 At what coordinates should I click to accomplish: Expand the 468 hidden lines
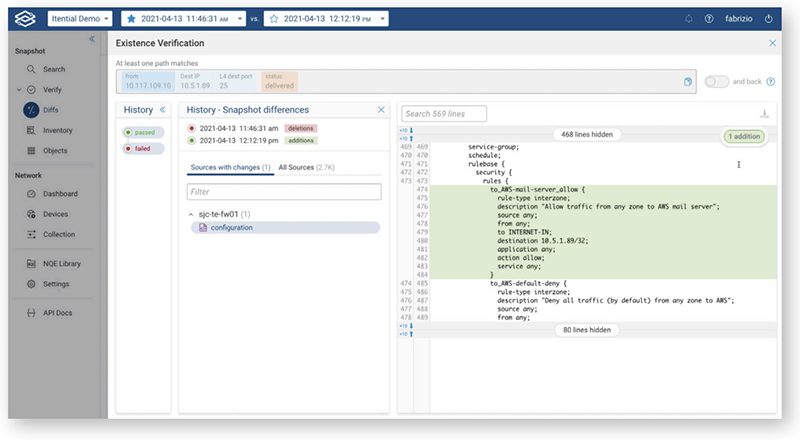(587, 133)
